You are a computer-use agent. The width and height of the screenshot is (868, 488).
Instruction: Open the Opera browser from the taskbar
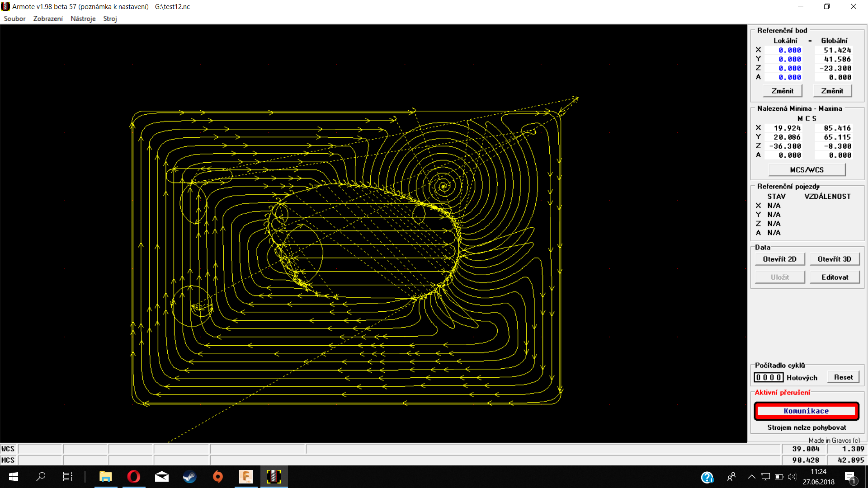(134, 477)
